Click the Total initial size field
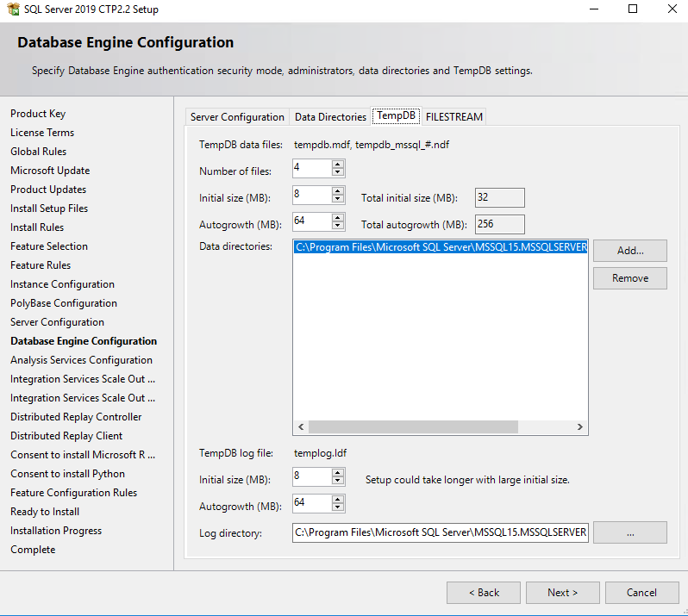 (x=500, y=198)
